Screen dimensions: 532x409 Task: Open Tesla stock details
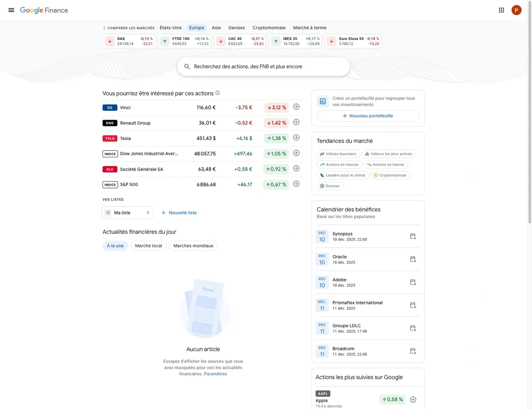click(x=203, y=138)
